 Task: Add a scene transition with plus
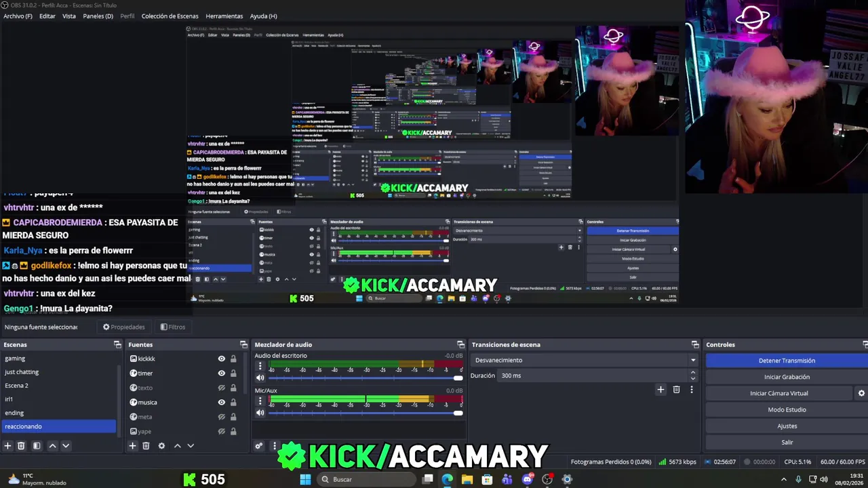click(660, 389)
